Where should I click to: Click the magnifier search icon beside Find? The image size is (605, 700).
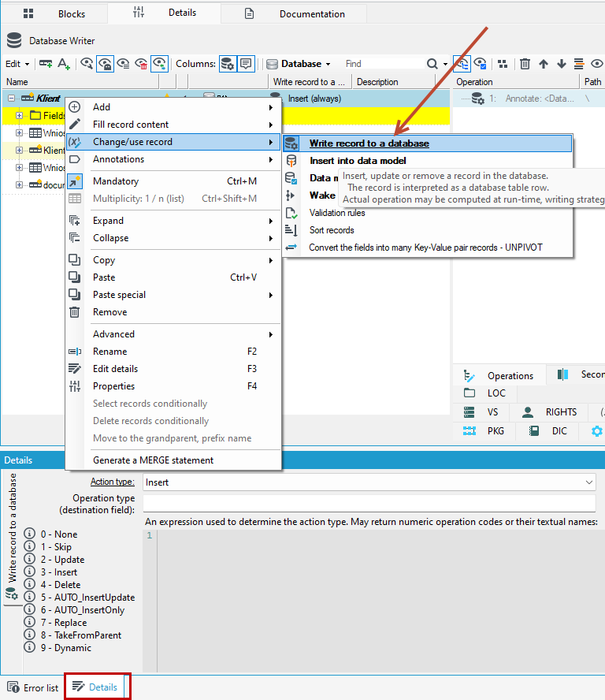coord(432,64)
